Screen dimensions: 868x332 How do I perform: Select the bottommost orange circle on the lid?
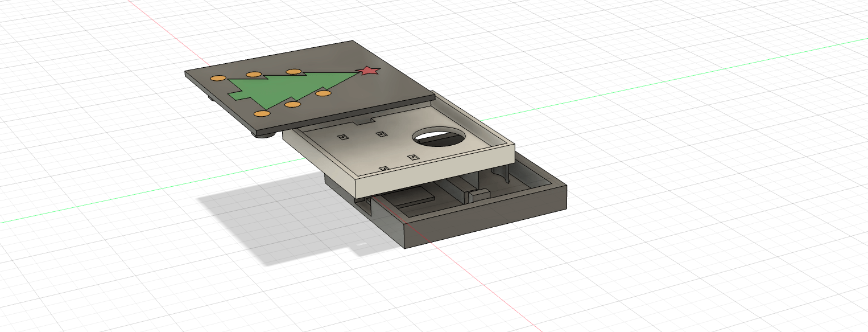click(x=261, y=114)
